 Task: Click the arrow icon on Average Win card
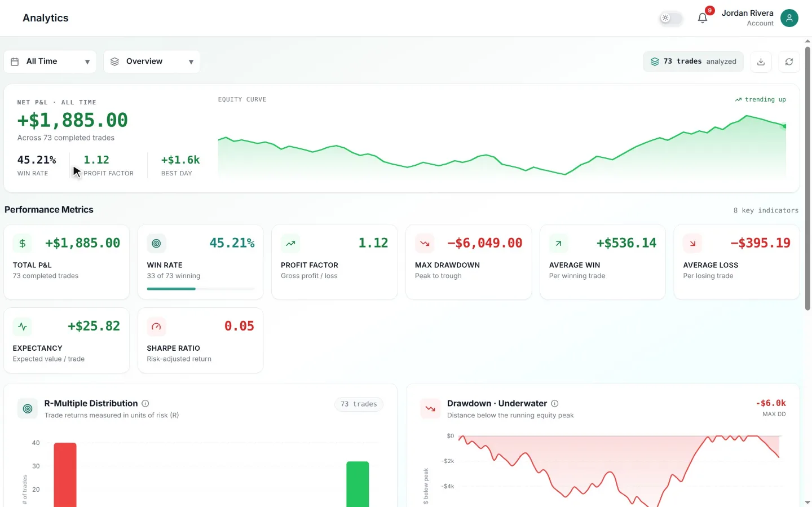558,243
